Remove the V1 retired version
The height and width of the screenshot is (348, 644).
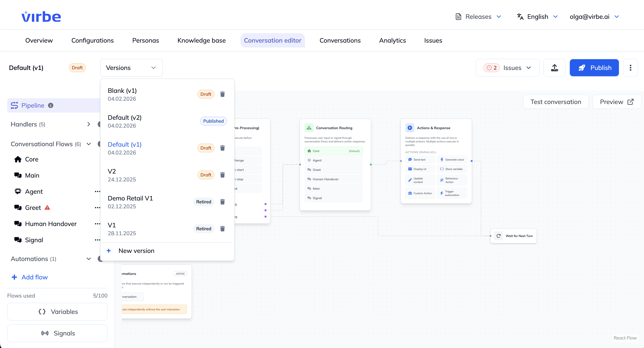pos(222,229)
